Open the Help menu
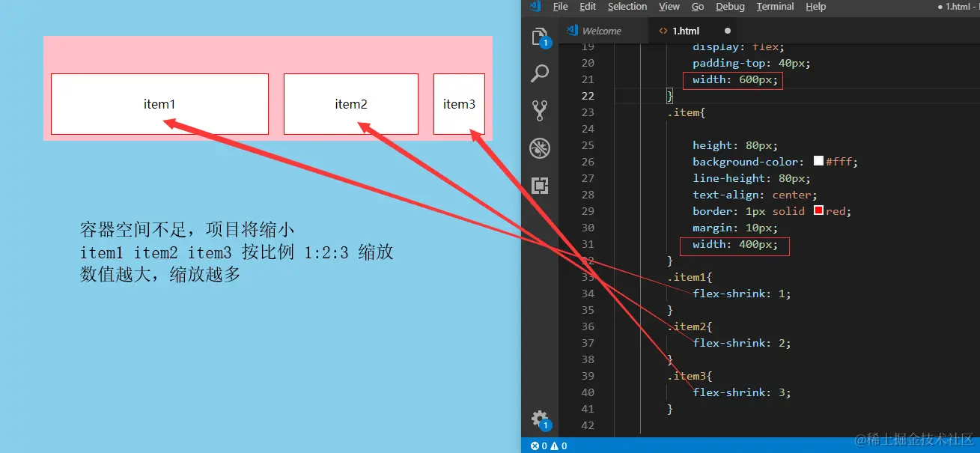 click(x=816, y=7)
